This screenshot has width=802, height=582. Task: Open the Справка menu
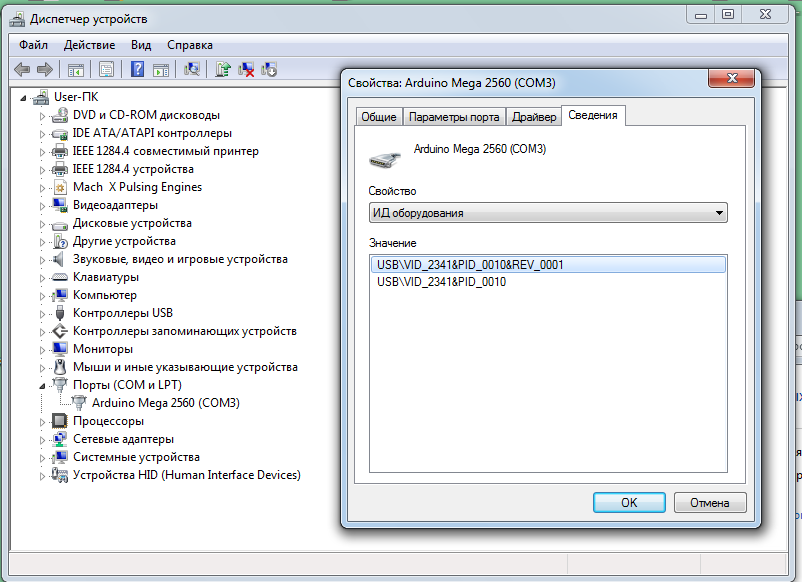tap(190, 45)
